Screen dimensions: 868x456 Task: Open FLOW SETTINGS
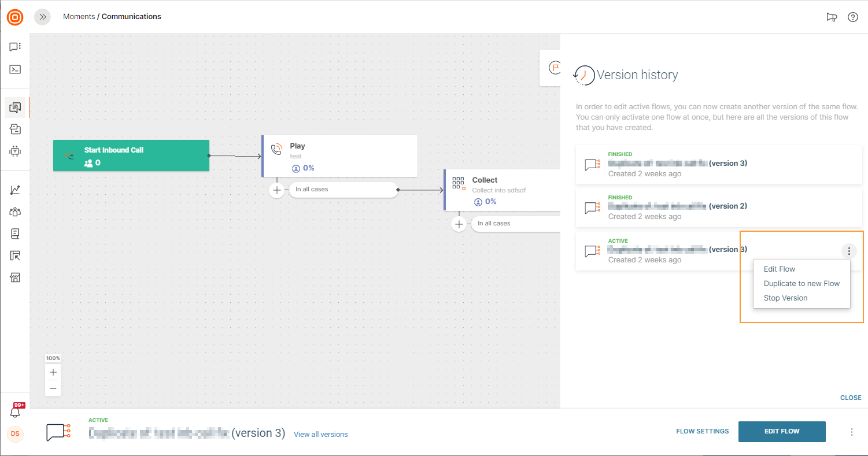point(702,431)
